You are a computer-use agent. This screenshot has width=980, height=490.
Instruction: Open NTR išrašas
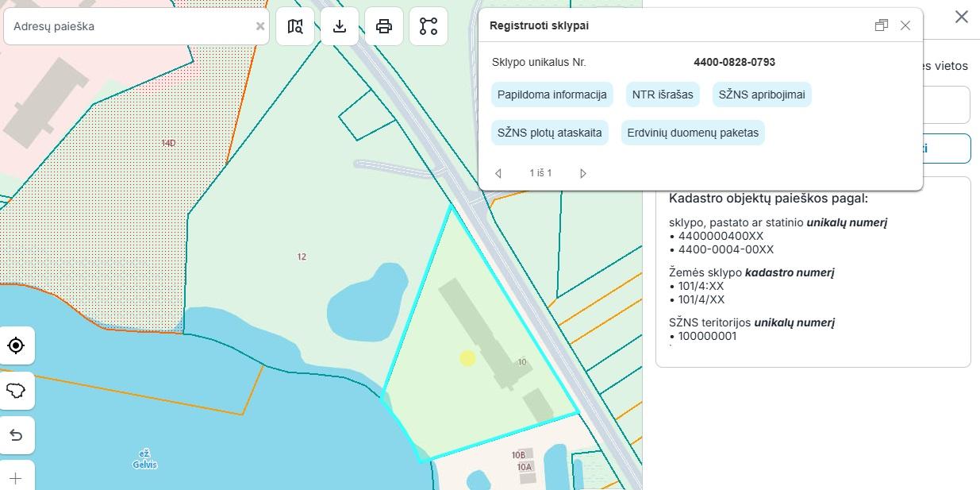[x=663, y=95]
